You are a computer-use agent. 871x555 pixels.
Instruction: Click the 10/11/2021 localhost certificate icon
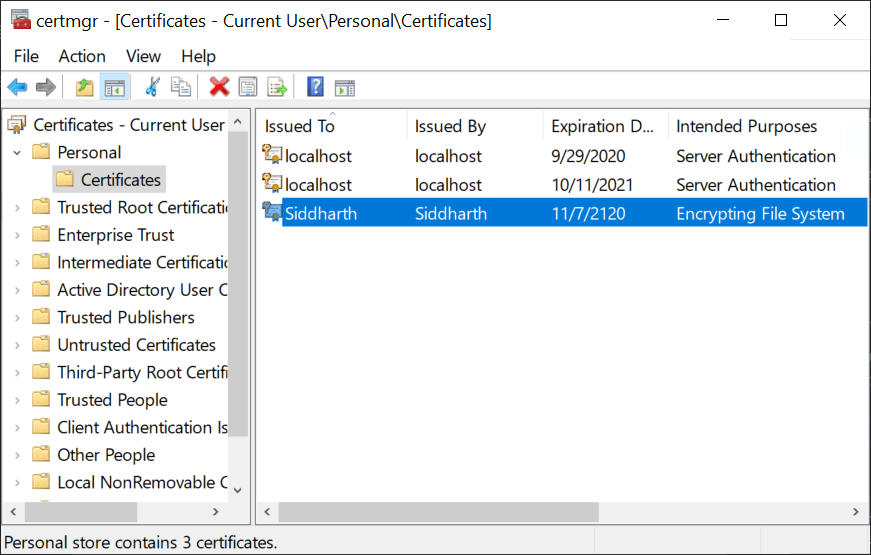point(272,183)
